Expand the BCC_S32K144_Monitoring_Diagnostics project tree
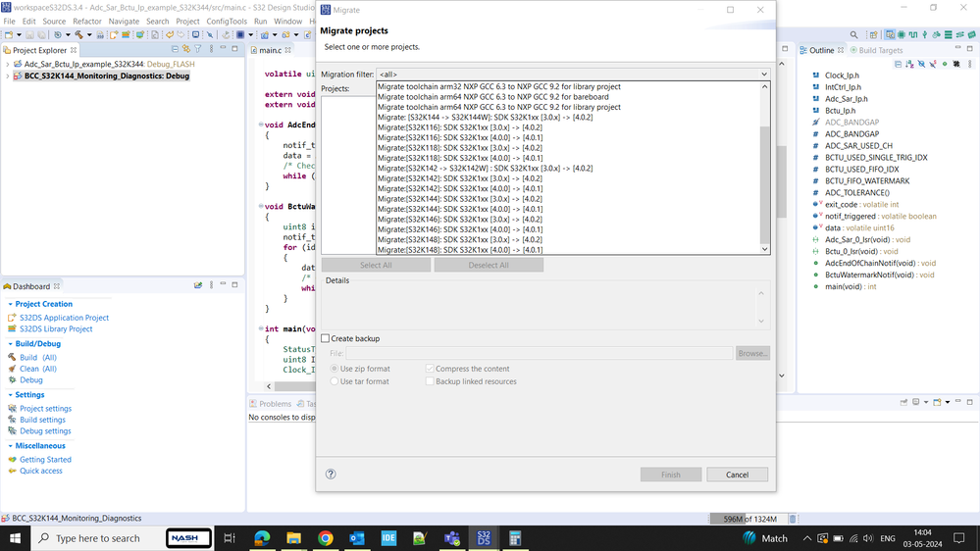Viewport: 980px width, 551px height. (x=8, y=75)
